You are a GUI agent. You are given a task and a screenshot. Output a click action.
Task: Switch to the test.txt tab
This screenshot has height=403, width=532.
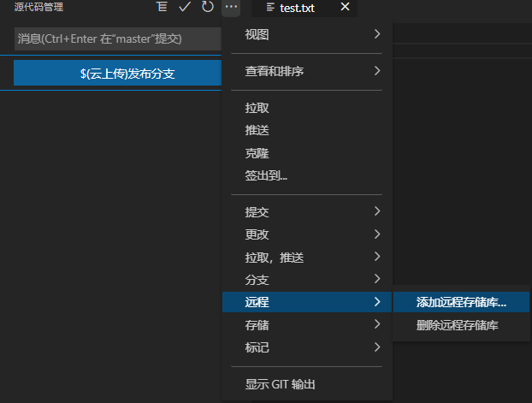click(304, 8)
